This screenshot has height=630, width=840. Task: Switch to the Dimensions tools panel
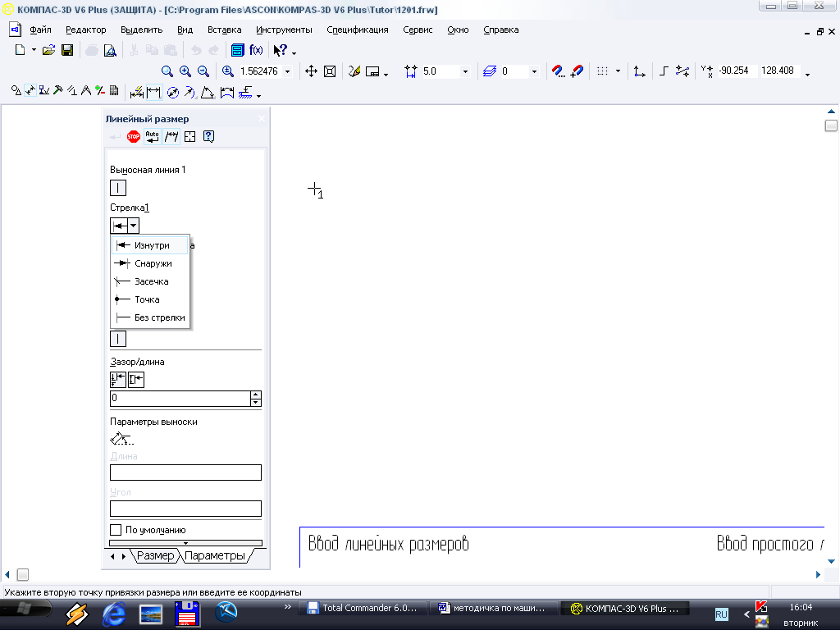[x=30, y=91]
